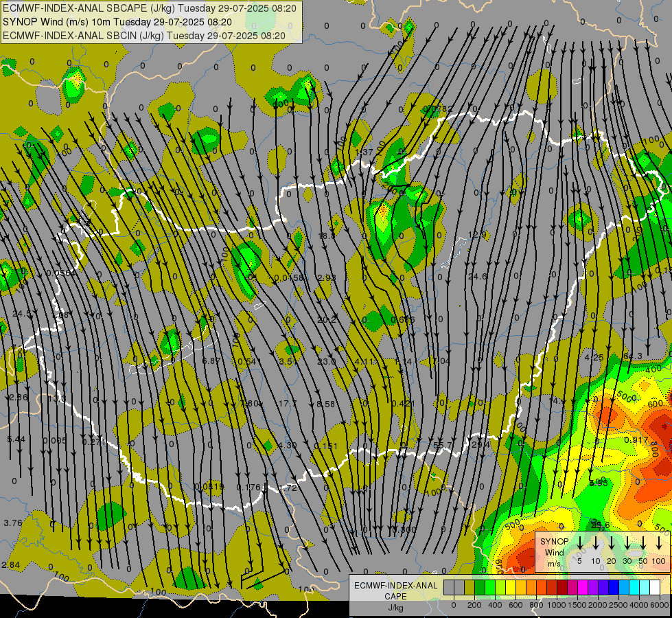Click the ECMWF-INDEX-ANAL CAPE legend label
672x618 pixels.
click(395, 591)
